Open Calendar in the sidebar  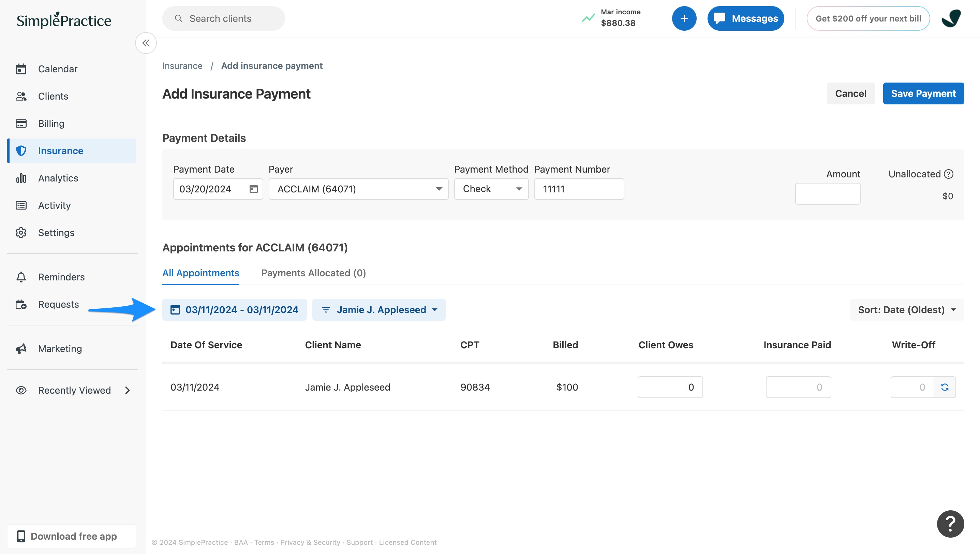click(72, 69)
